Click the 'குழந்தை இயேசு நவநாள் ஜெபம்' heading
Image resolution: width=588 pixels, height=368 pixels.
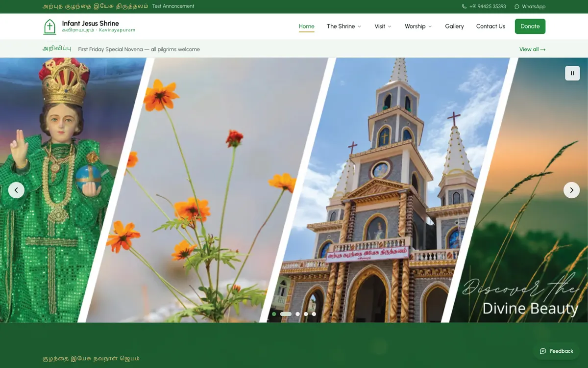(x=91, y=359)
